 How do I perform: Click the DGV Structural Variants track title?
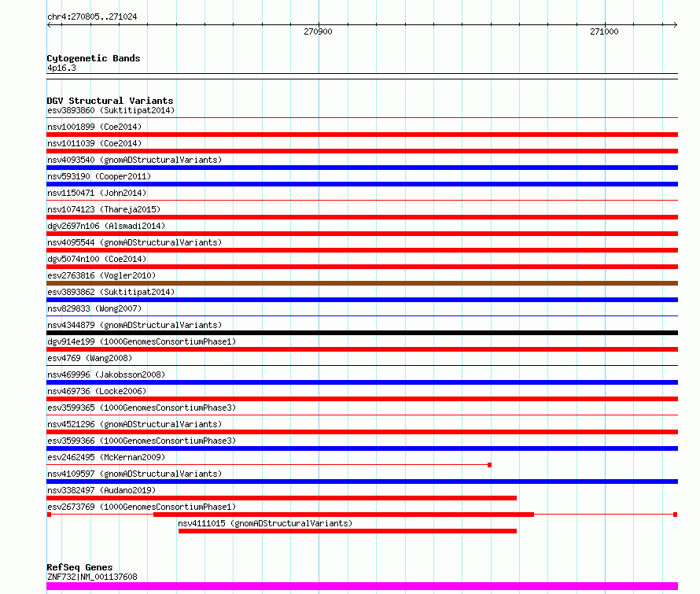tap(110, 101)
